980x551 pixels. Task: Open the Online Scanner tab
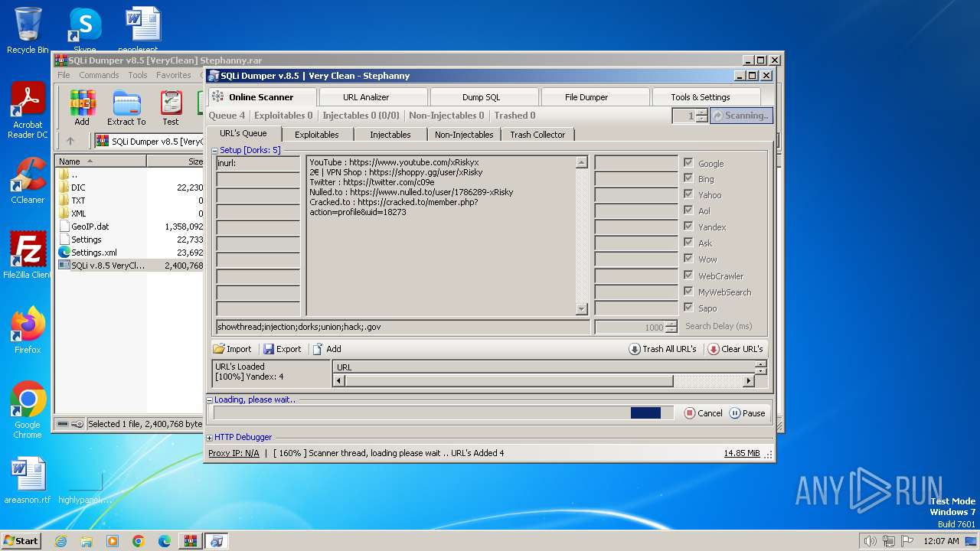261,97
